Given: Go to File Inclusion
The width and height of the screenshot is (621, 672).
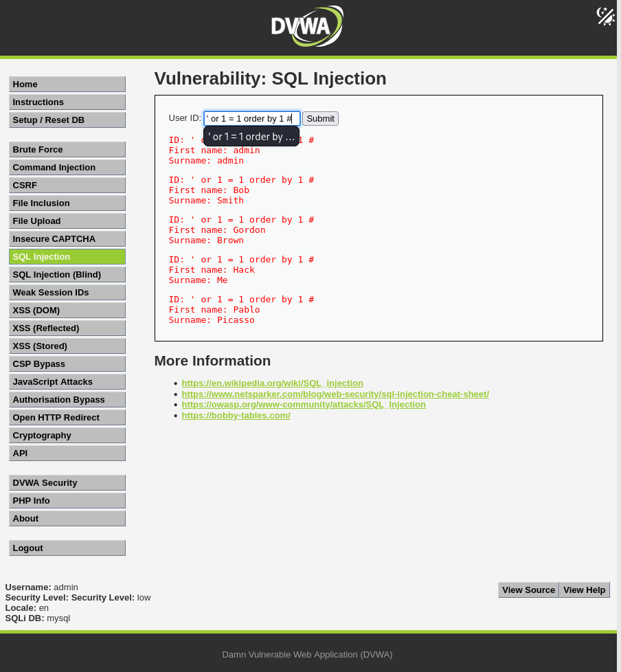Looking at the screenshot, I should tap(67, 203).
